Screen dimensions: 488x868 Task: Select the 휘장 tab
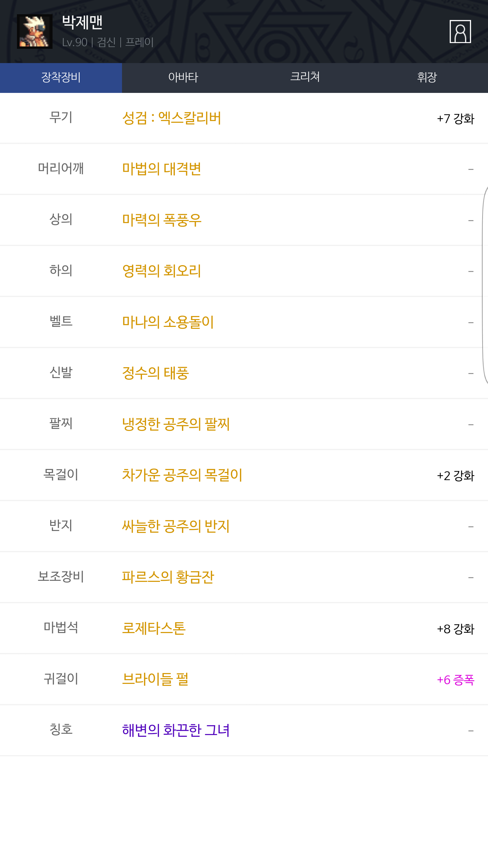(x=427, y=77)
